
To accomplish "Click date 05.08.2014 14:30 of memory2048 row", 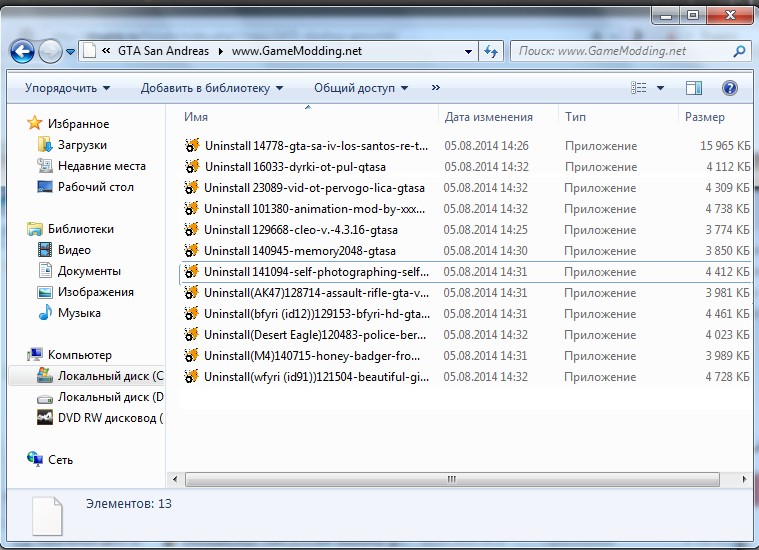I will coord(486,251).
